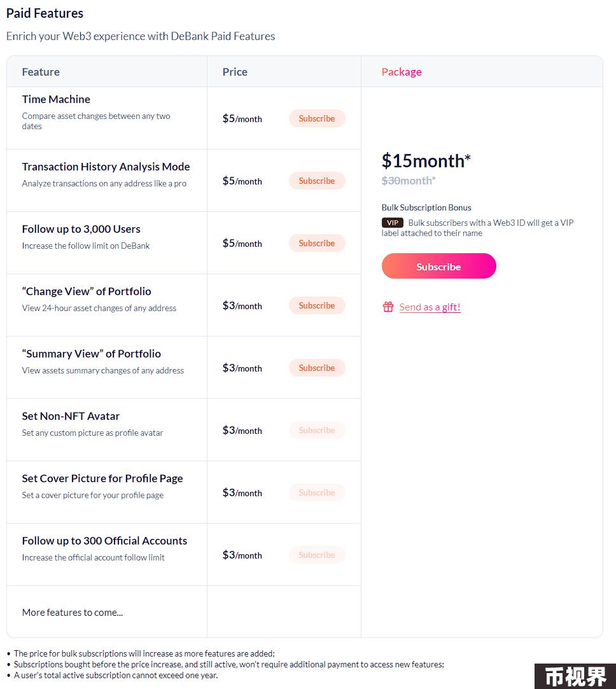This screenshot has height=689, width=616.
Task: Subscribe to Follow up to 3,000 Users
Action: pos(317,244)
